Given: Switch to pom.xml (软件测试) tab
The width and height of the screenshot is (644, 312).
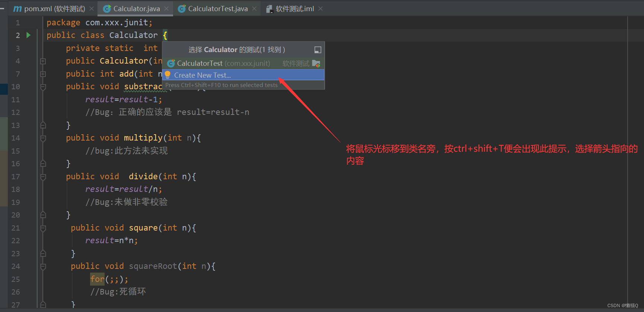Looking at the screenshot, I should click(x=54, y=9).
